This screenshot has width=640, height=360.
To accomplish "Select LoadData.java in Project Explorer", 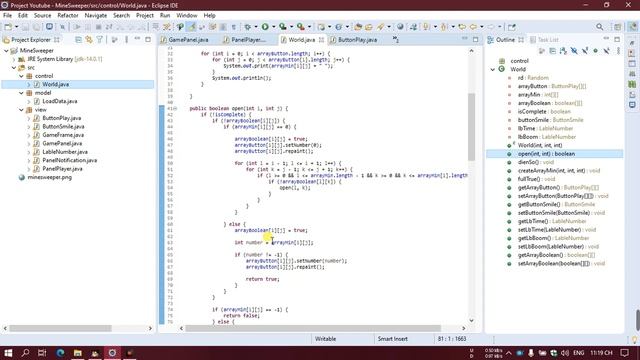I will tap(60, 101).
